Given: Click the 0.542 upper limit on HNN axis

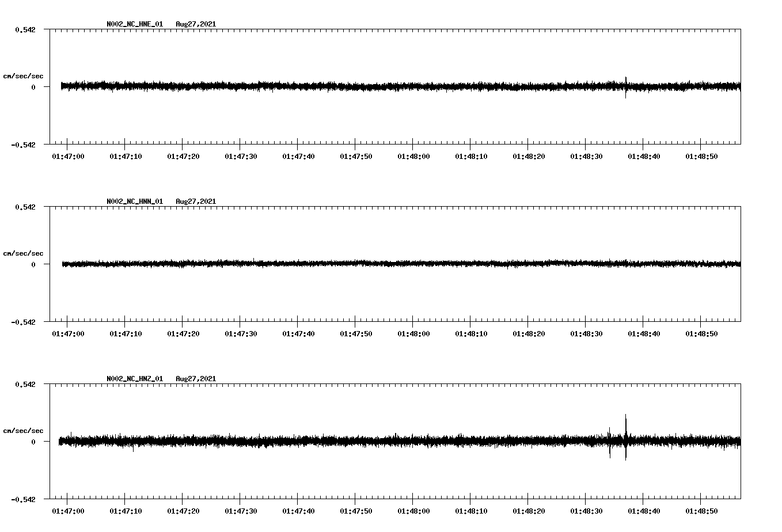Looking at the screenshot, I should click(25, 207).
